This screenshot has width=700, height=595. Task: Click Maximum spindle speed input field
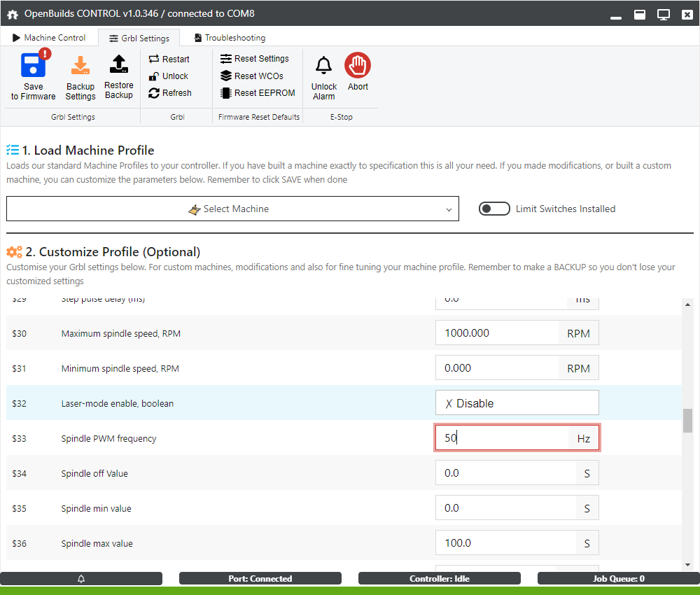click(496, 333)
